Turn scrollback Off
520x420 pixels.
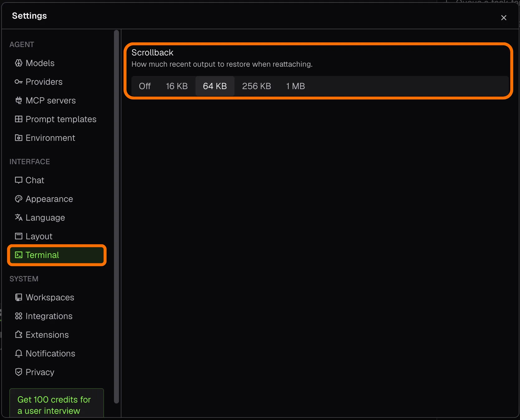145,86
